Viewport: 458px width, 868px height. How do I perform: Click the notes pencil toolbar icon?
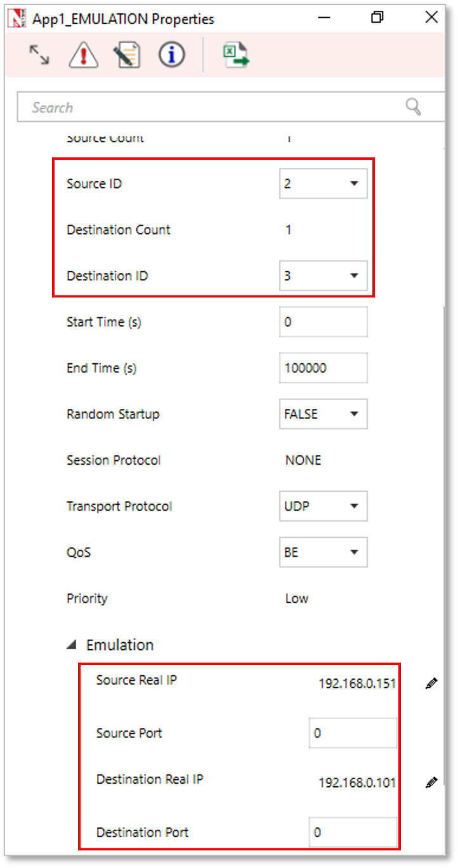click(x=128, y=55)
